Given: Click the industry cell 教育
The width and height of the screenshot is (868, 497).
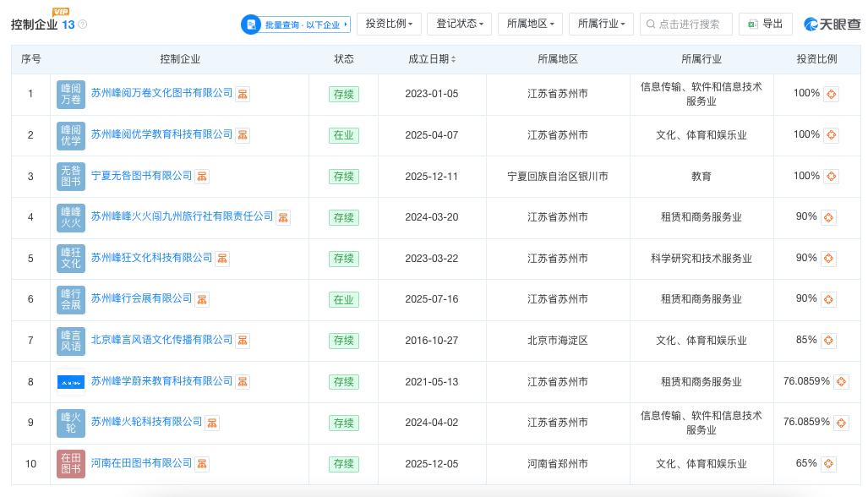Looking at the screenshot, I should tap(701, 177).
